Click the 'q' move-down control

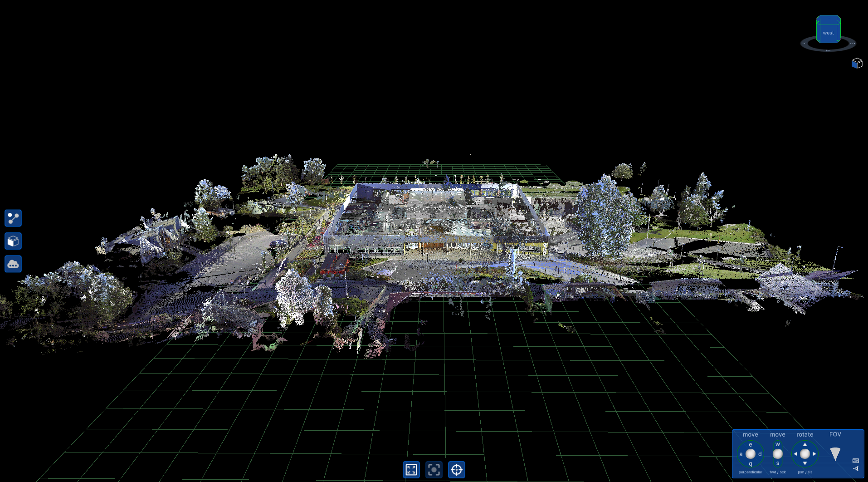751,464
